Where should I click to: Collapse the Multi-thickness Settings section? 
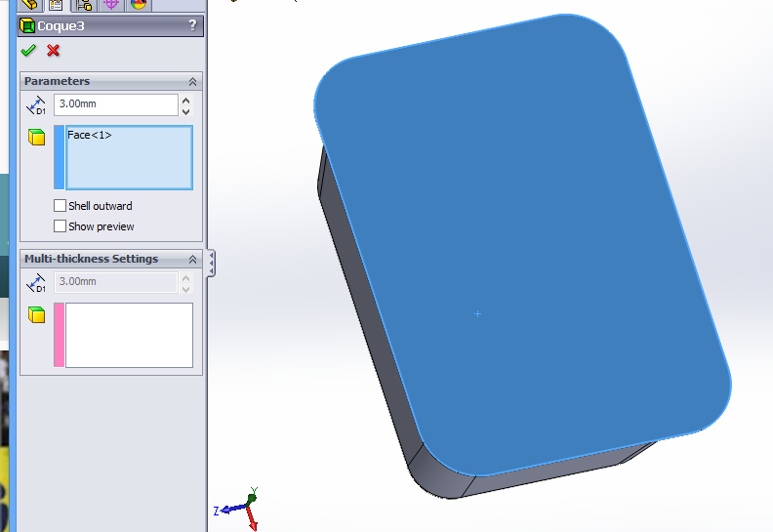(192, 260)
